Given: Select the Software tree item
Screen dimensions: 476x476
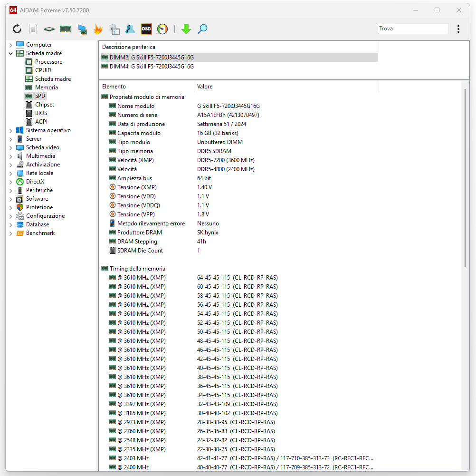Looking at the screenshot, I should 37,198.
